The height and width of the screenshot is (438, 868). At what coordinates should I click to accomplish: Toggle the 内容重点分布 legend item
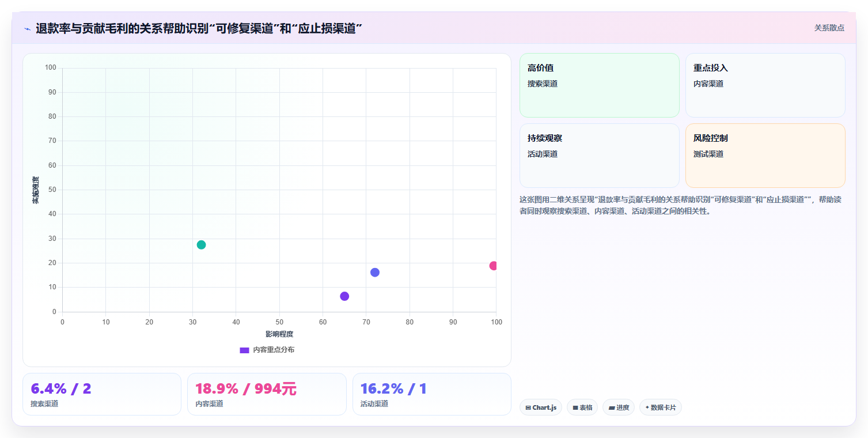click(267, 350)
